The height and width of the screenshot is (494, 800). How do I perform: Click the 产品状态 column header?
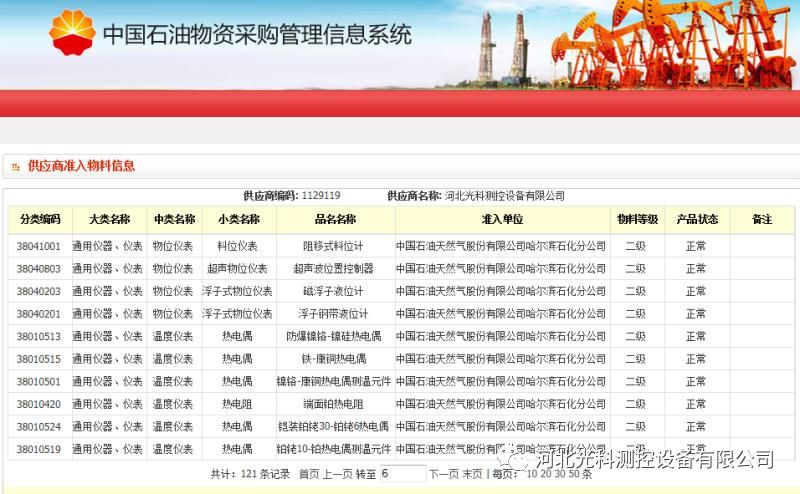697,219
